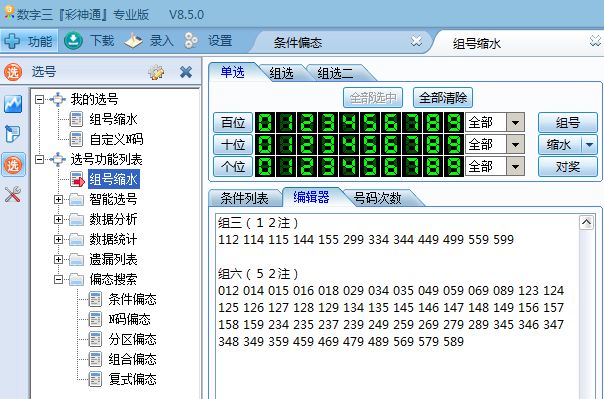Collapse the 选号功能列表 tree node
Screen dimensions: 604x399
[39, 159]
